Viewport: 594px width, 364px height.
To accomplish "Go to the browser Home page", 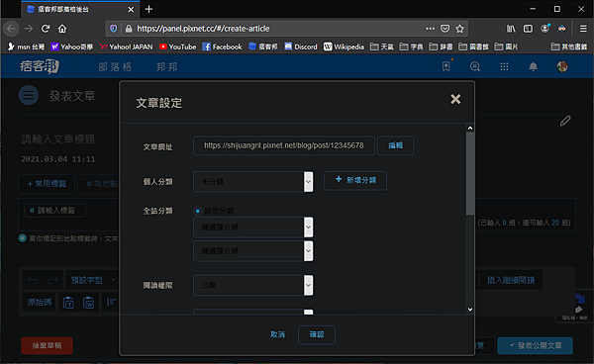I will pos(62,29).
